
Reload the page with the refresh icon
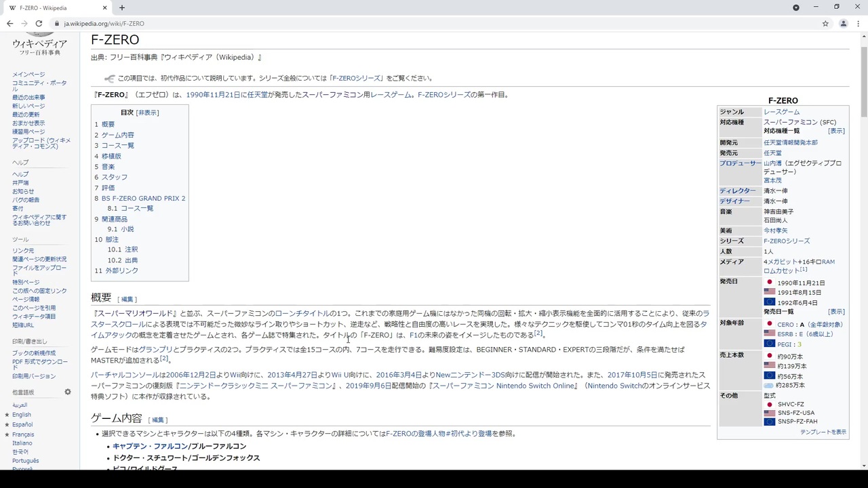click(39, 23)
